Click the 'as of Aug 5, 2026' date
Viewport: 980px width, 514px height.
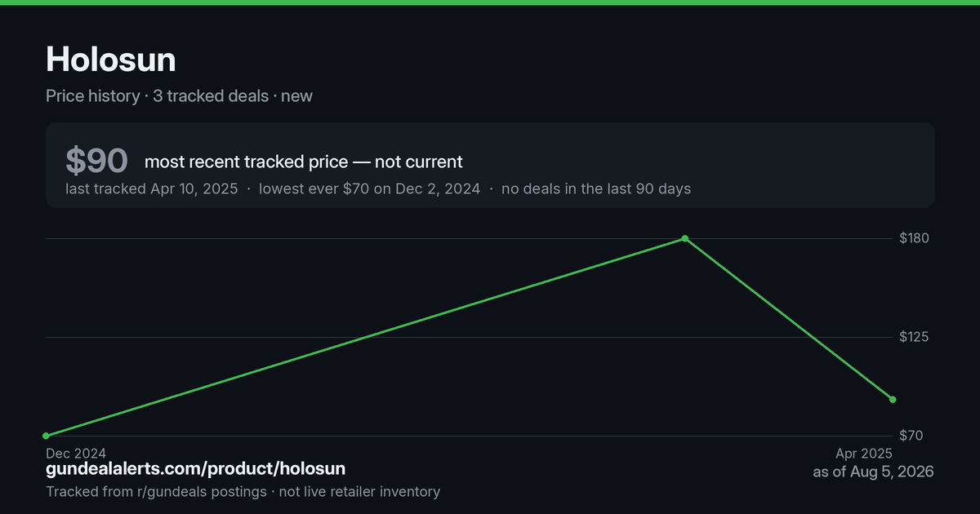tap(873, 472)
